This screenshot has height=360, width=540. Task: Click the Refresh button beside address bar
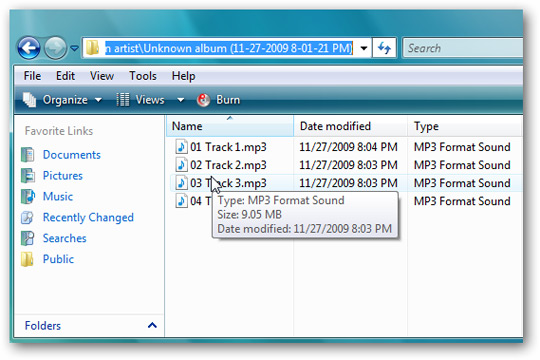click(384, 48)
